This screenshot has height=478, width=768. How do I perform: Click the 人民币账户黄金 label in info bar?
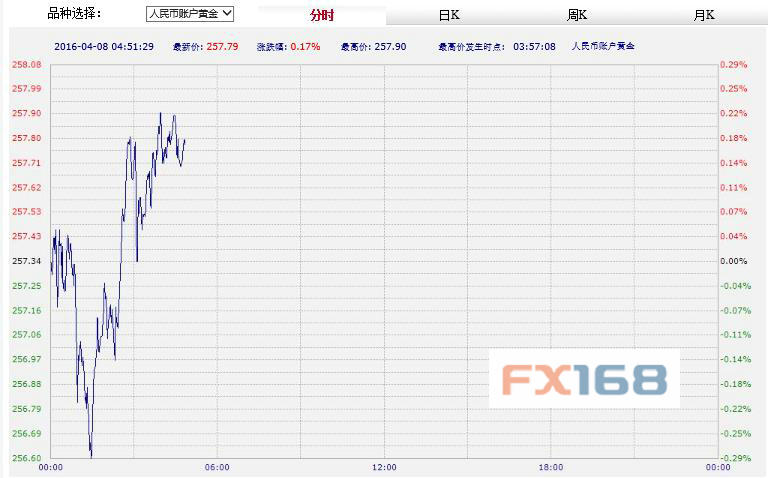603,46
